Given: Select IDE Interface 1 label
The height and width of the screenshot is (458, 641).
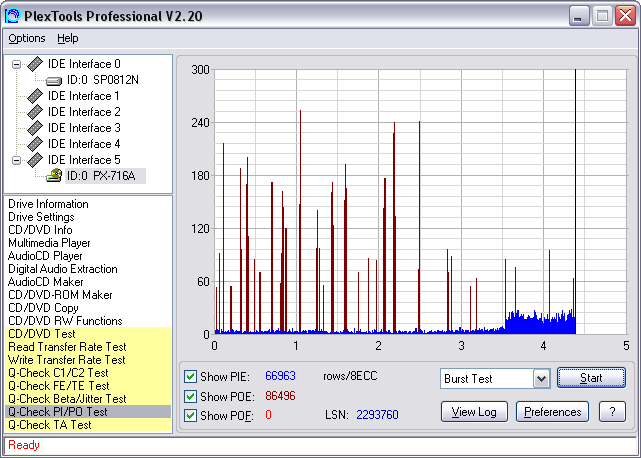Looking at the screenshot, I should 84,96.
